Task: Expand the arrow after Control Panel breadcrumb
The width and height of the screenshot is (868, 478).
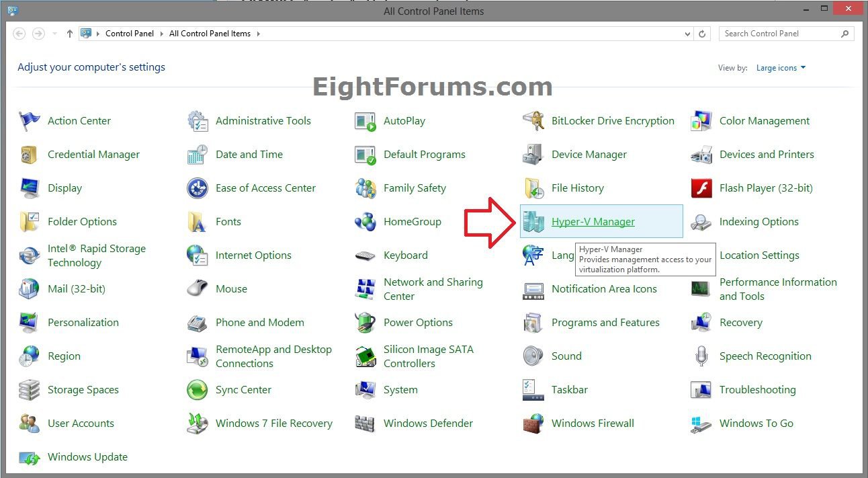Action: [161, 34]
